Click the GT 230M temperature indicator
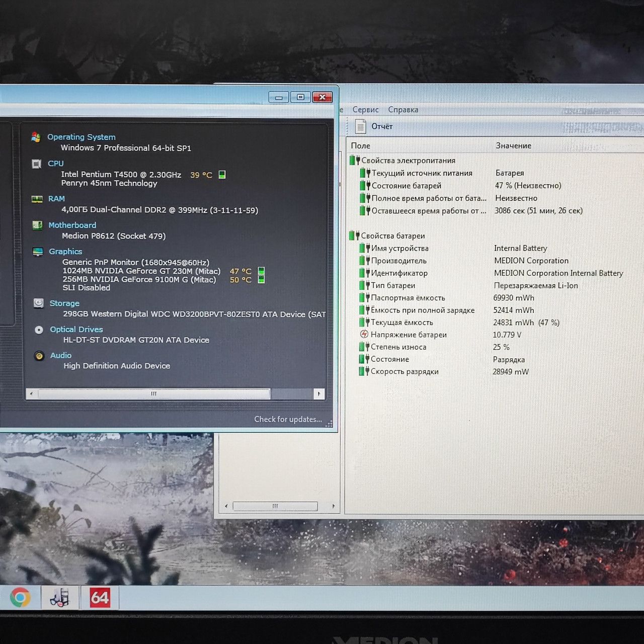This screenshot has width=644, height=644. coord(261,271)
